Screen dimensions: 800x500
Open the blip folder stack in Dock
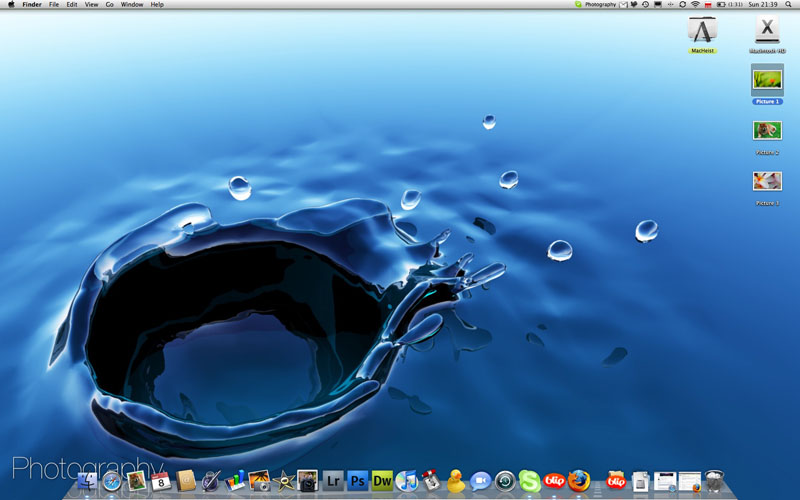coord(616,481)
